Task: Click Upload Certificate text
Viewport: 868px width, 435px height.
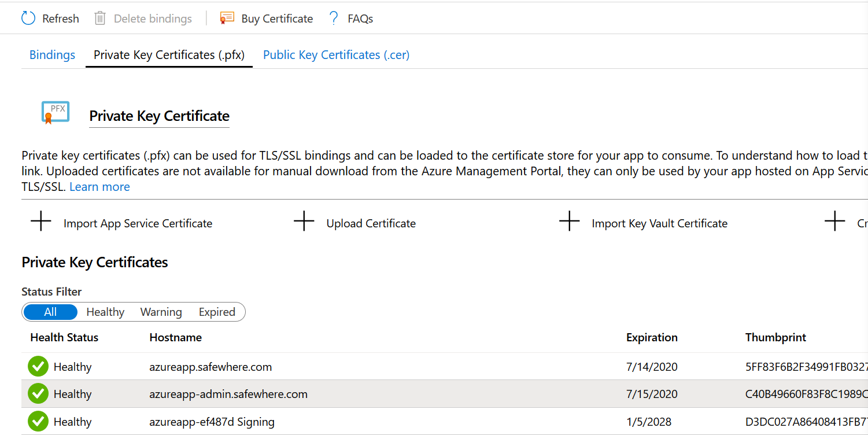Action: point(371,223)
